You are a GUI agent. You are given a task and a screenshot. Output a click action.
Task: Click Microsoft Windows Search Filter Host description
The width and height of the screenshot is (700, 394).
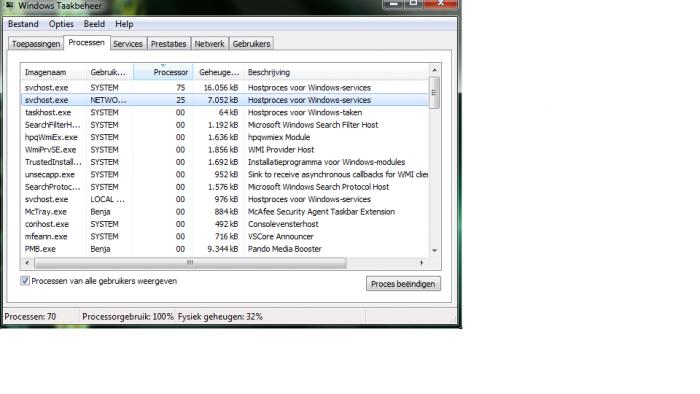pos(313,125)
